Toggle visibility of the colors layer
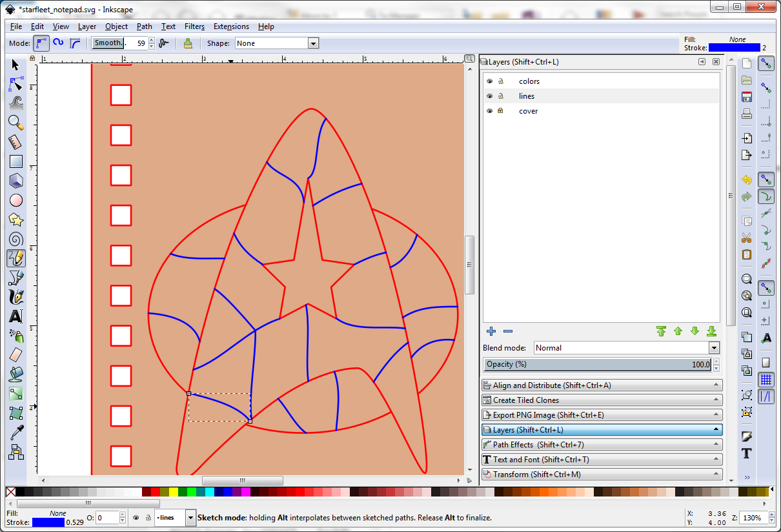Viewport: 781px width, 532px height. (490, 81)
